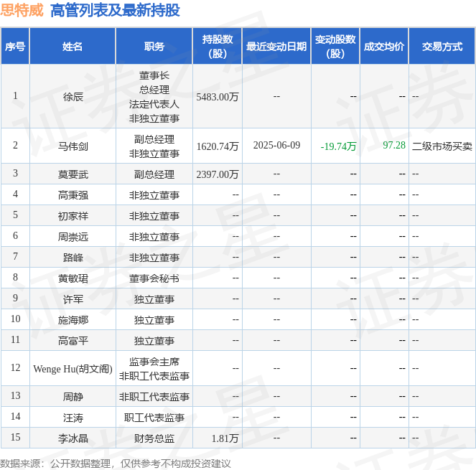476x470 pixels.
Task: Select the name 路峰
Action: click(x=73, y=258)
